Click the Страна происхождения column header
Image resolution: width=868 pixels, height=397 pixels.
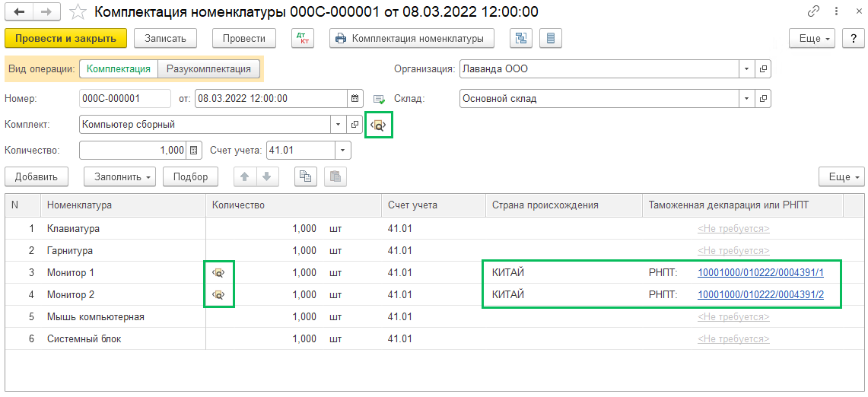(564, 205)
